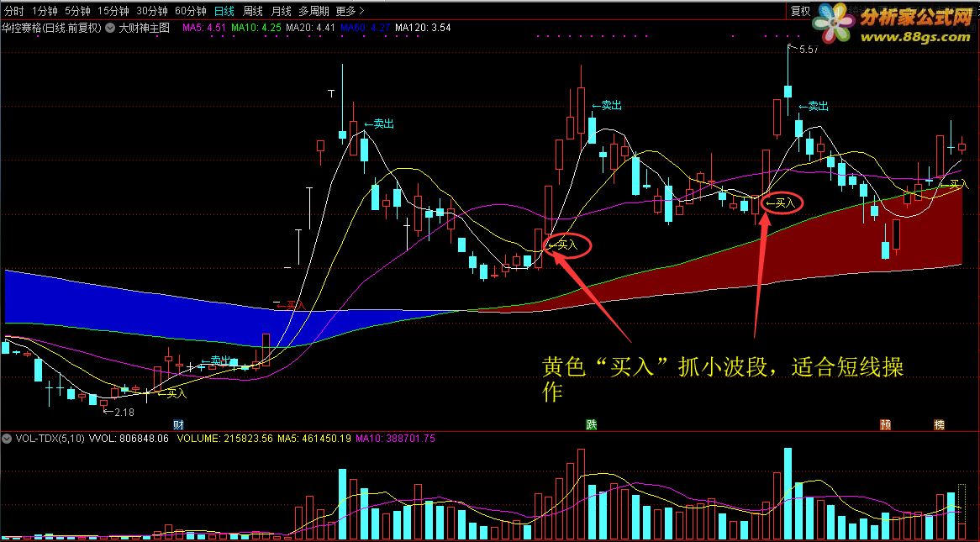Viewport: 980px width, 542px height.
Task: Click the volume MA5: 461450.19 value
Action: point(314,439)
